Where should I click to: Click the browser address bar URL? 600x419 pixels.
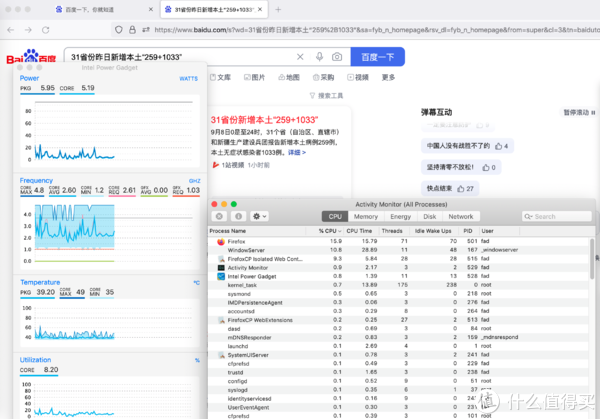377,29
